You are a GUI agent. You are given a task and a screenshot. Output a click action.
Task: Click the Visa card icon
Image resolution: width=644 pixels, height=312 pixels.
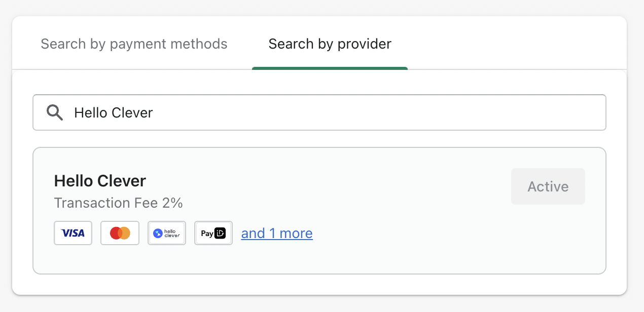point(73,233)
